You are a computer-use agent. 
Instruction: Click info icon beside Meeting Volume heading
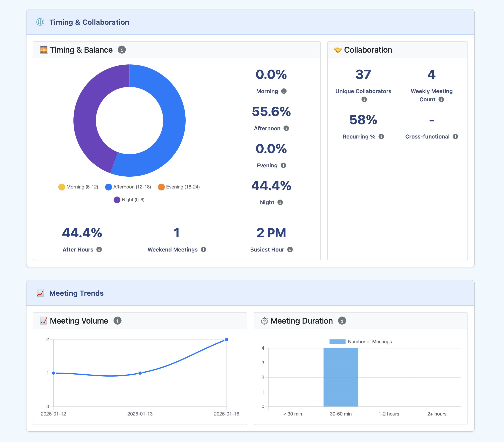tap(117, 321)
